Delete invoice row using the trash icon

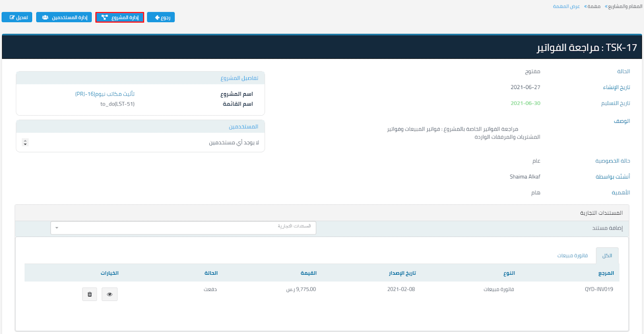(x=89, y=294)
